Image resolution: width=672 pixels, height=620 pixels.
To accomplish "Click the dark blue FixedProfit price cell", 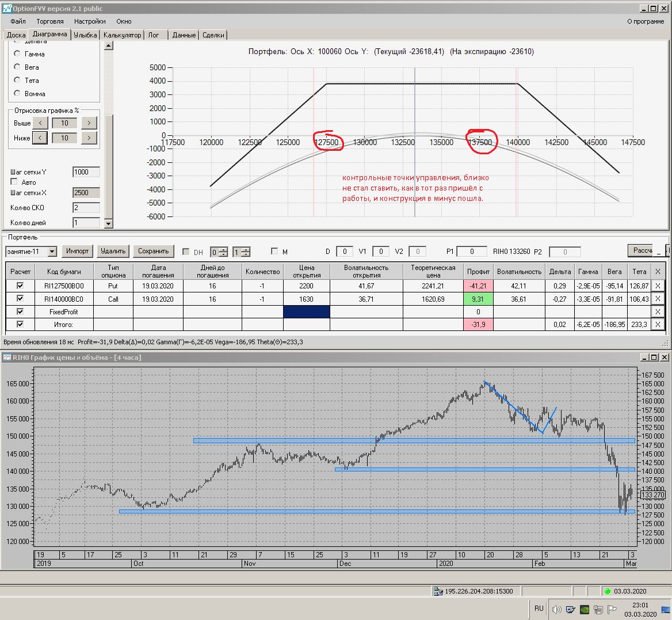I will [x=307, y=311].
